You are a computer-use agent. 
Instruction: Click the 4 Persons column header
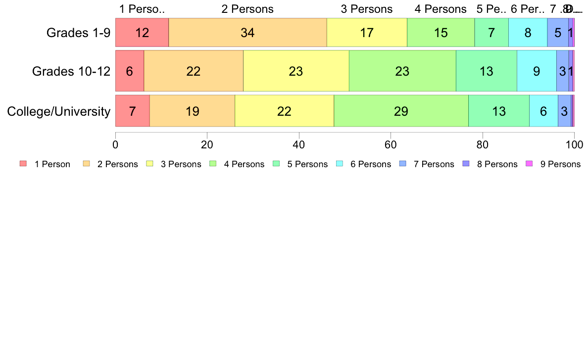point(441,9)
